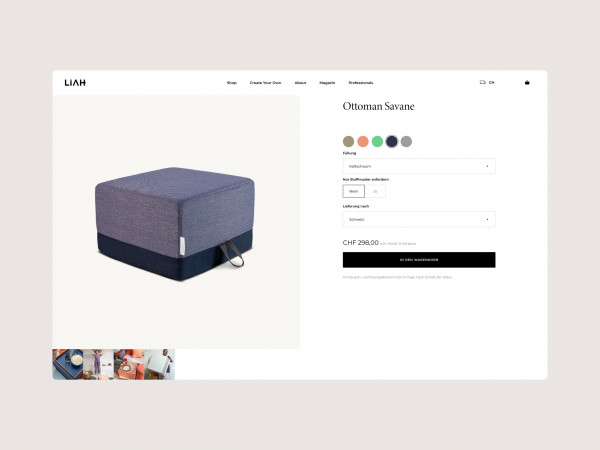
Task: Open the Create Your Own menu item
Action: tap(265, 83)
